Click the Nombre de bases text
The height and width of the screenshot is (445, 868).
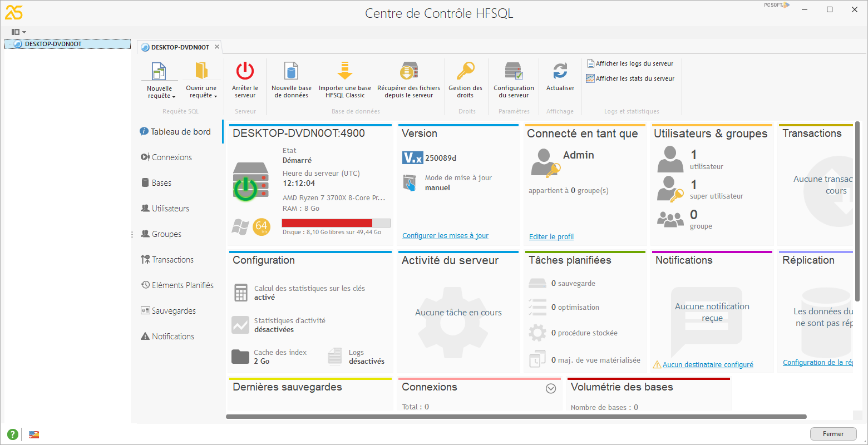[604, 408]
